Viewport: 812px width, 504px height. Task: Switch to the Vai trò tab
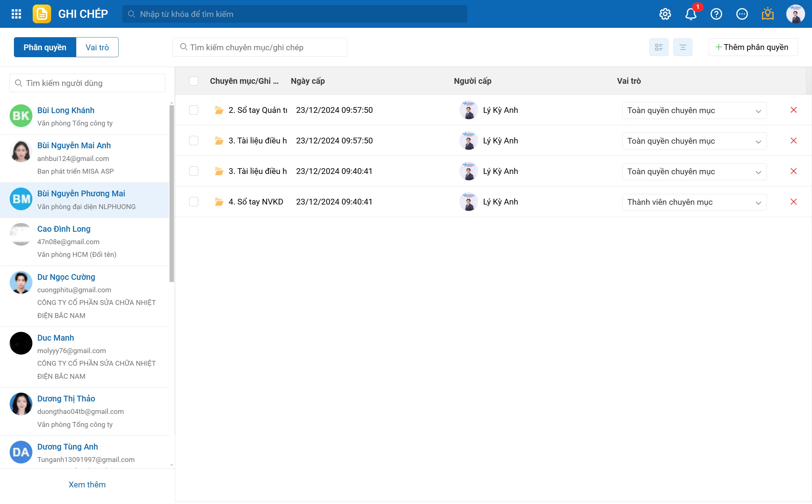pos(97,47)
